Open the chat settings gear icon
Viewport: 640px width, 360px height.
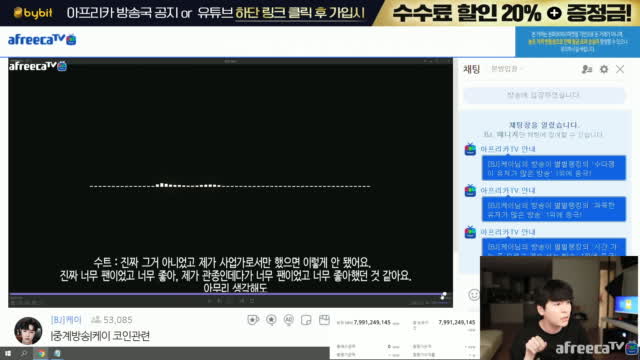click(604, 69)
